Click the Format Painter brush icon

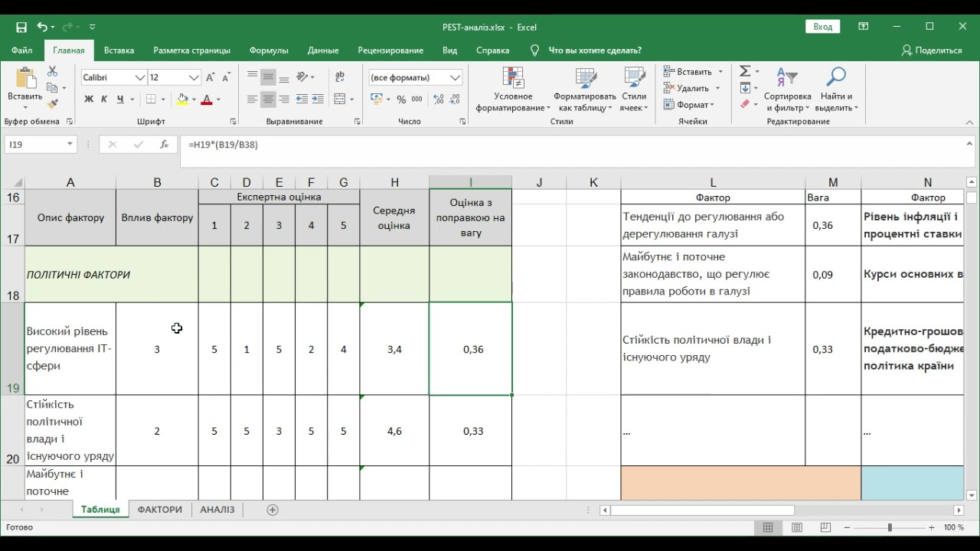point(53,105)
